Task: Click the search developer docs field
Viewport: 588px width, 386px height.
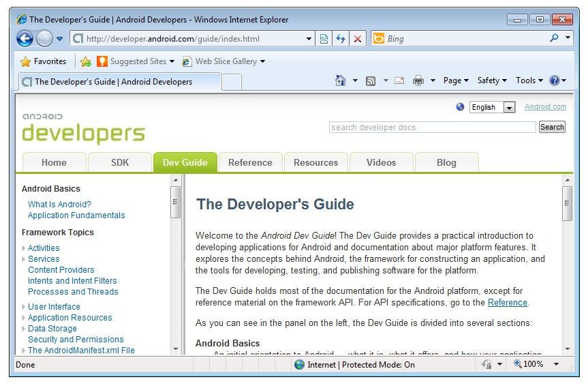Action: point(433,128)
